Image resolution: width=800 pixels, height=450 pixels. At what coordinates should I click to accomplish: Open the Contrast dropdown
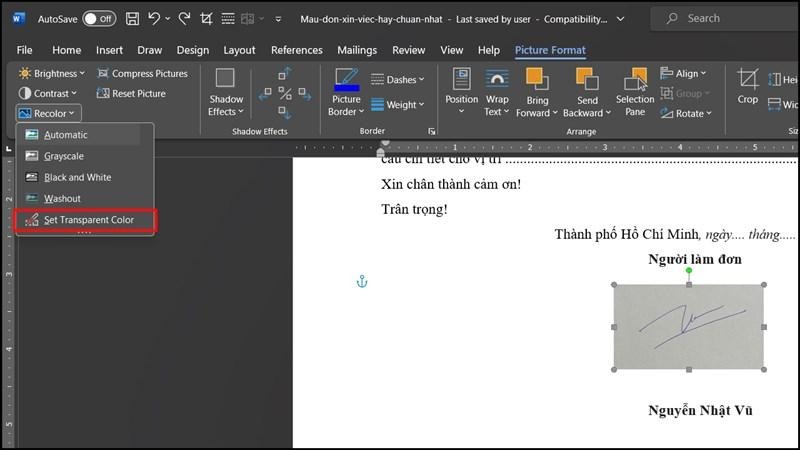[51, 93]
